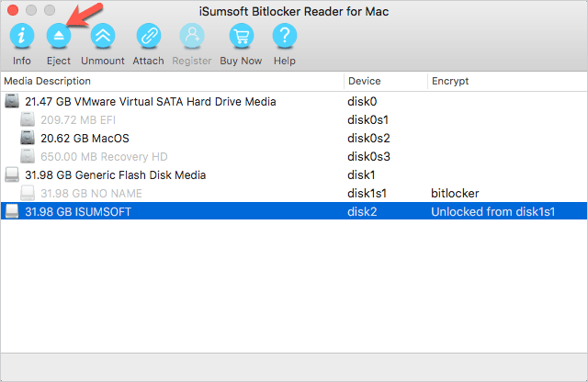Click the Help label in toolbar

[x=285, y=61]
